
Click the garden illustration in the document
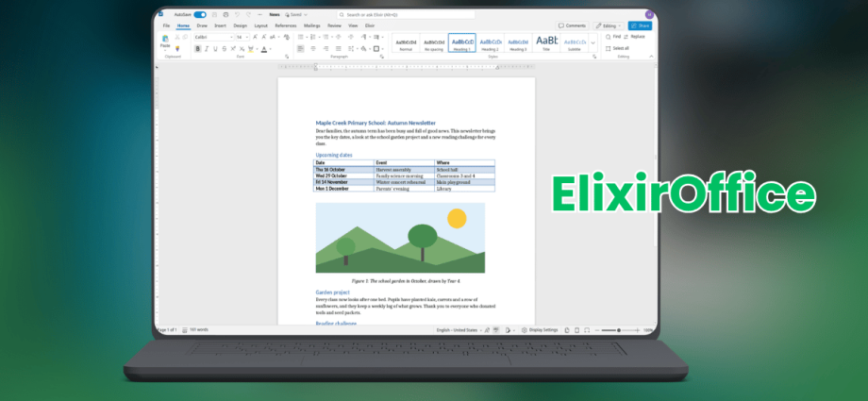point(400,238)
